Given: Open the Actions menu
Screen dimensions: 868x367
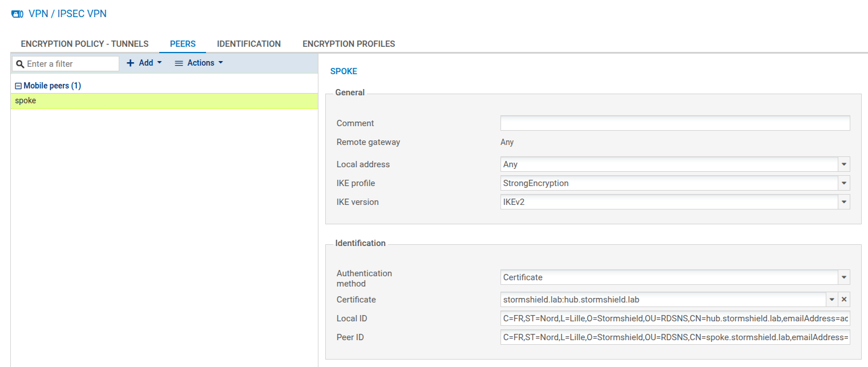Looking at the screenshot, I should pyautogui.click(x=199, y=63).
